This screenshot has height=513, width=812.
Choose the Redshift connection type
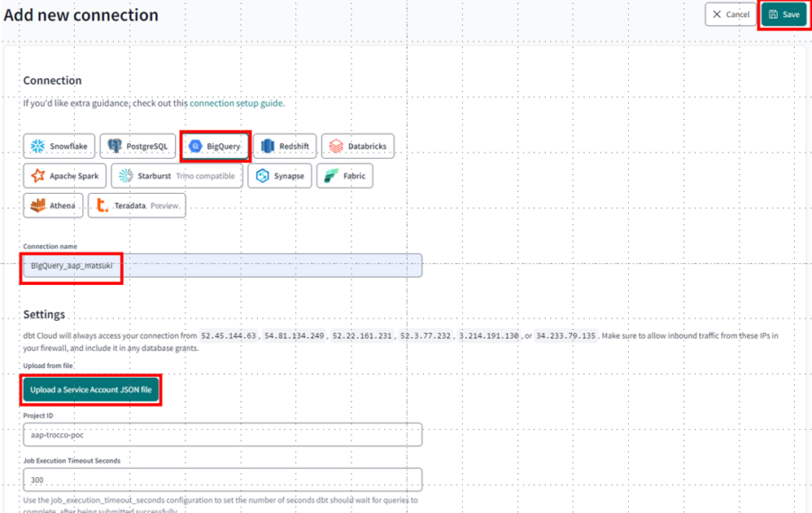click(285, 146)
